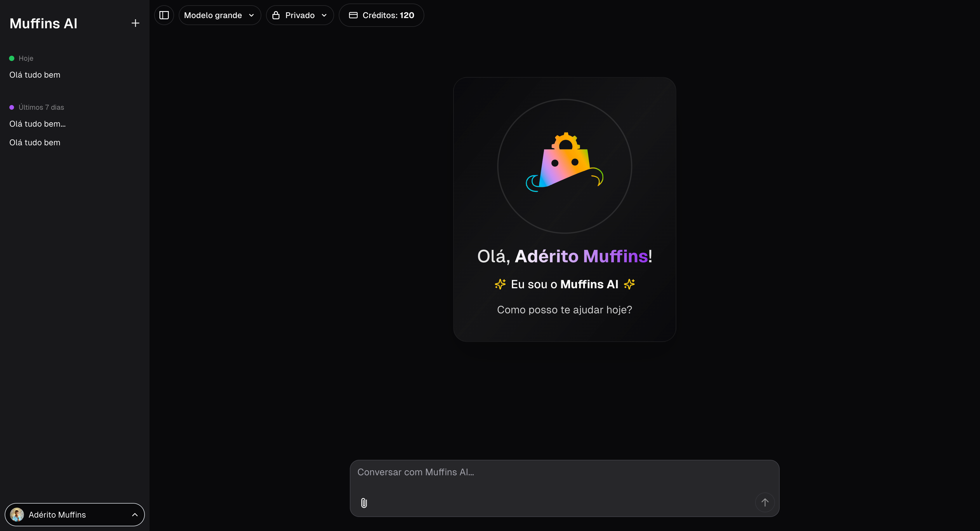Toggle the purple dot beside Últimos 7 dias
The image size is (980, 531).
(x=11, y=107)
